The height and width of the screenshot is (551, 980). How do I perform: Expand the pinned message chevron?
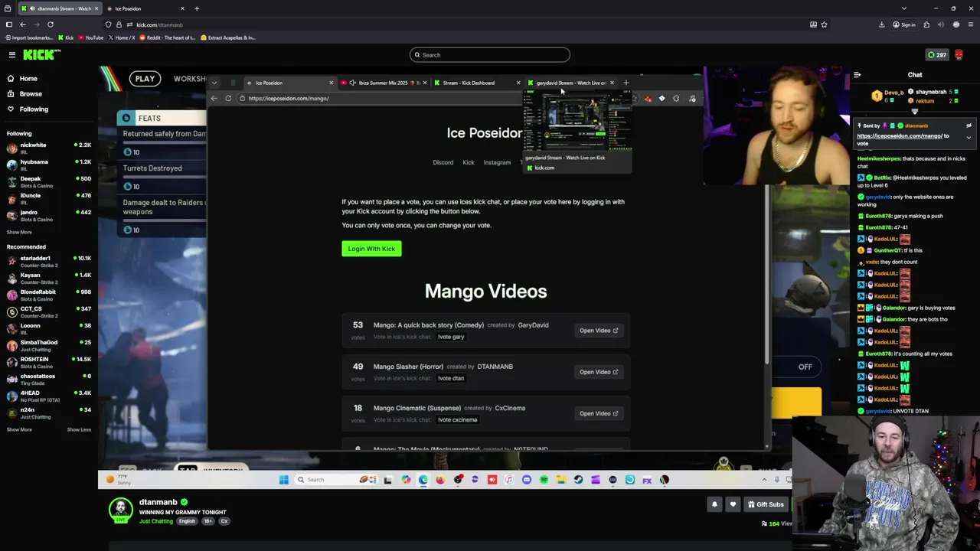(x=969, y=138)
